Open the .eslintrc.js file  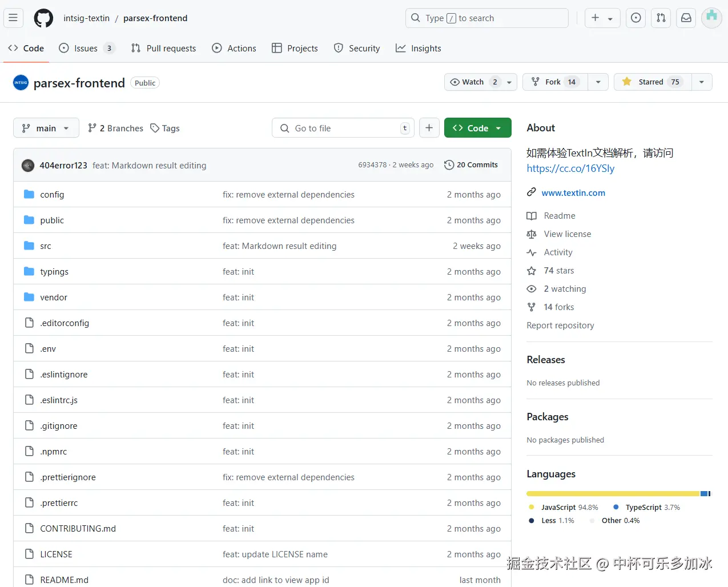pyautogui.click(x=59, y=400)
